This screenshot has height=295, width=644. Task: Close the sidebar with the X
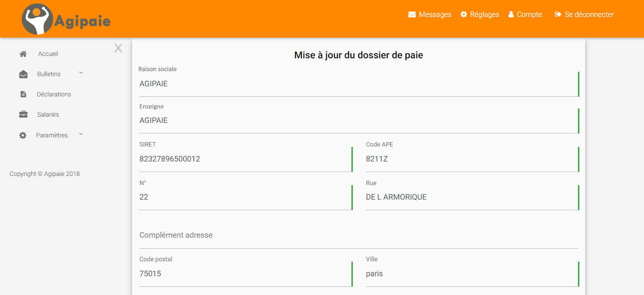(x=118, y=48)
